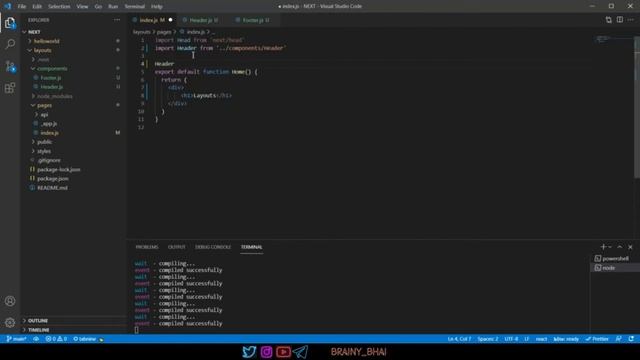Click the editor vertical scrollbar

click(x=637, y=107)
